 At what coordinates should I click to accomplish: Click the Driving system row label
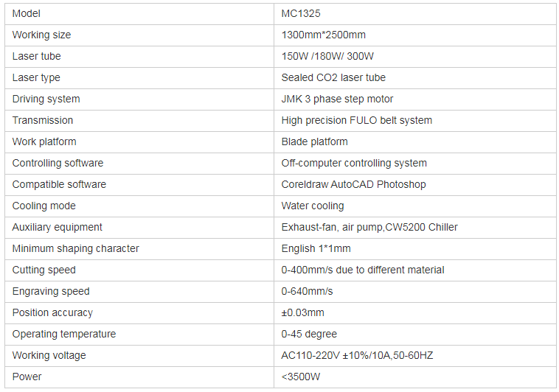click(46, 99)
